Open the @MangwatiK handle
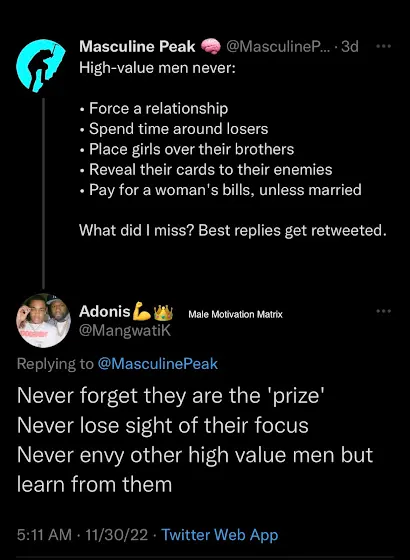The image size is (410, 560). pyautogui.click(x=125, y=331)
